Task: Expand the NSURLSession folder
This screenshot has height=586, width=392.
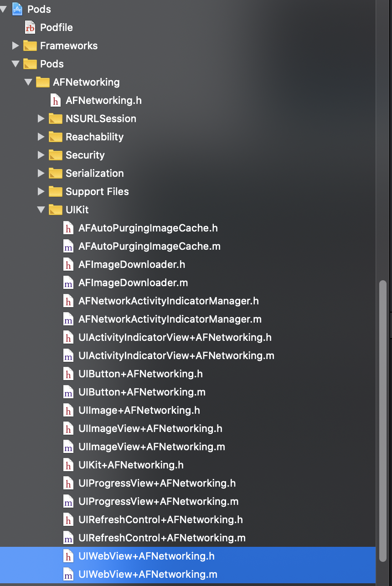Action: 41,118
